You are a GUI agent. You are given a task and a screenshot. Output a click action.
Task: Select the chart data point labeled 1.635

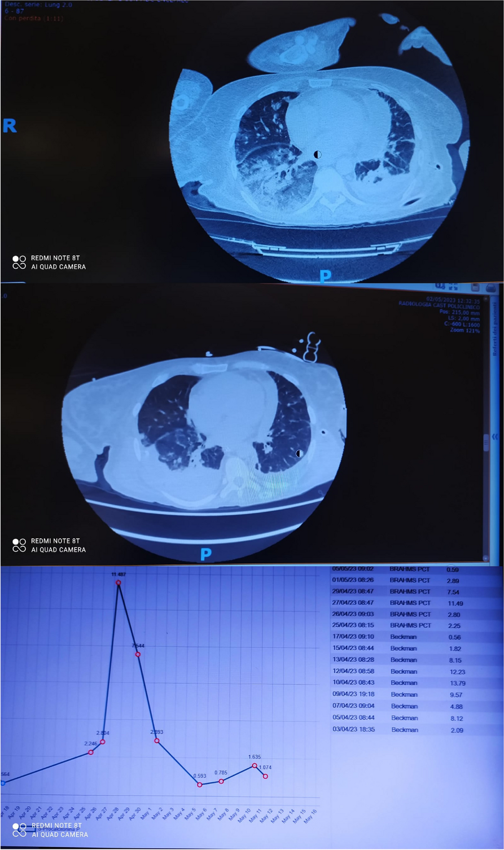255,765
